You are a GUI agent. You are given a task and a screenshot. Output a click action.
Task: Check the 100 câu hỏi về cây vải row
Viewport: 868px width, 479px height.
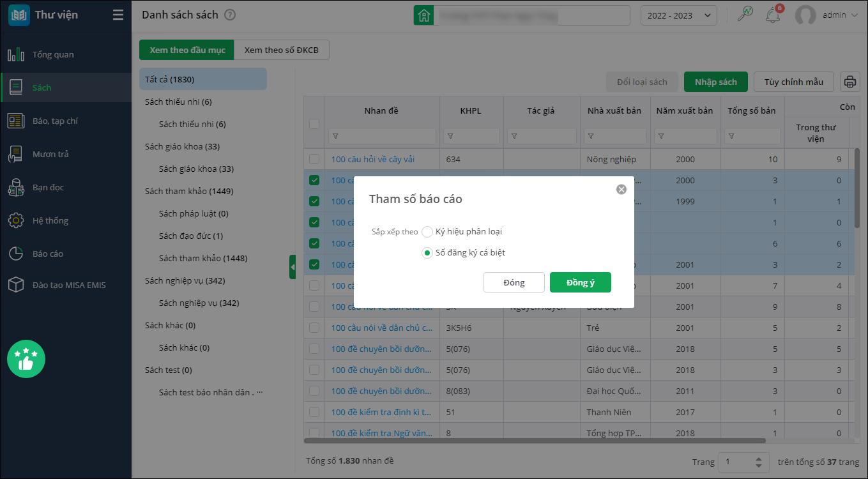click(x=314, y=159)
